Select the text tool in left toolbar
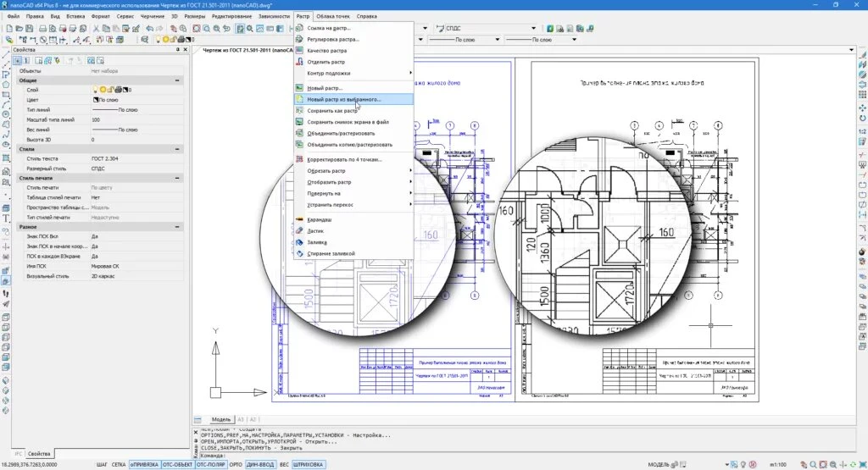This screenshot has height=470, width=868. click(6, 218)
